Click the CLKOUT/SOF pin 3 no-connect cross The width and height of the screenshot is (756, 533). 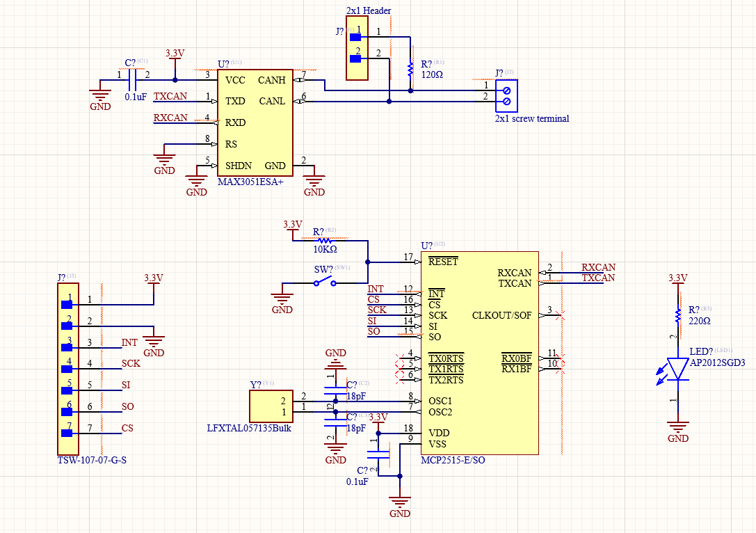click(559, 316)
